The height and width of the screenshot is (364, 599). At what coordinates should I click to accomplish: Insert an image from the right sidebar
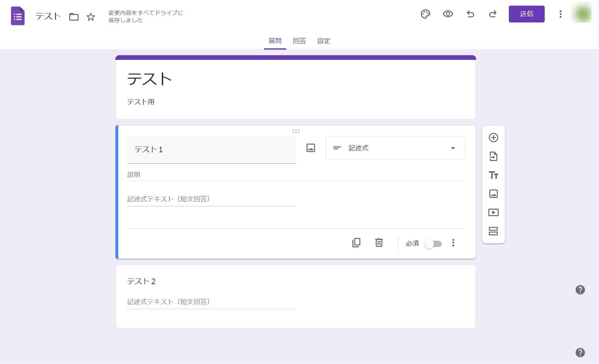pos(494,194)
